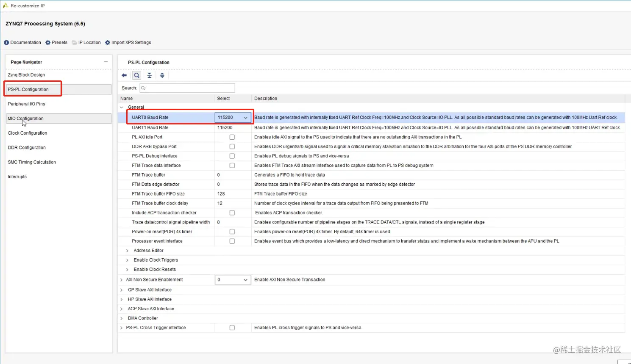This screenshot has width=631, height=364.
Task: Click Trace data/control signal pipeline width value 8
Action: (219, 222)
